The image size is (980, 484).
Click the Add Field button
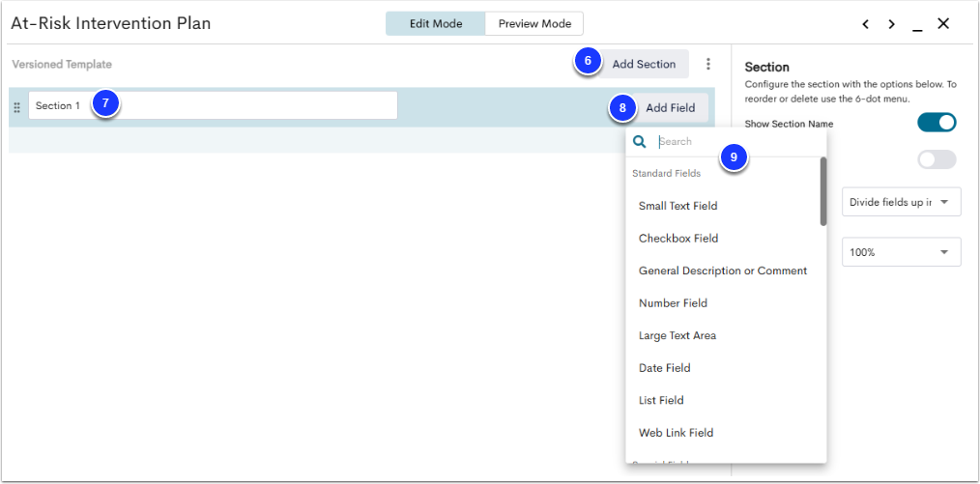tap(670, 108)
